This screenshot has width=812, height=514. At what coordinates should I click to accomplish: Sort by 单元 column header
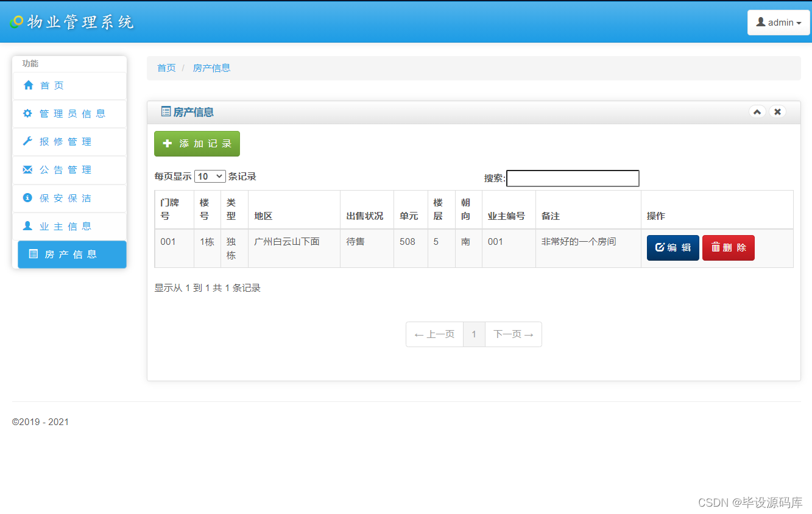411,209
